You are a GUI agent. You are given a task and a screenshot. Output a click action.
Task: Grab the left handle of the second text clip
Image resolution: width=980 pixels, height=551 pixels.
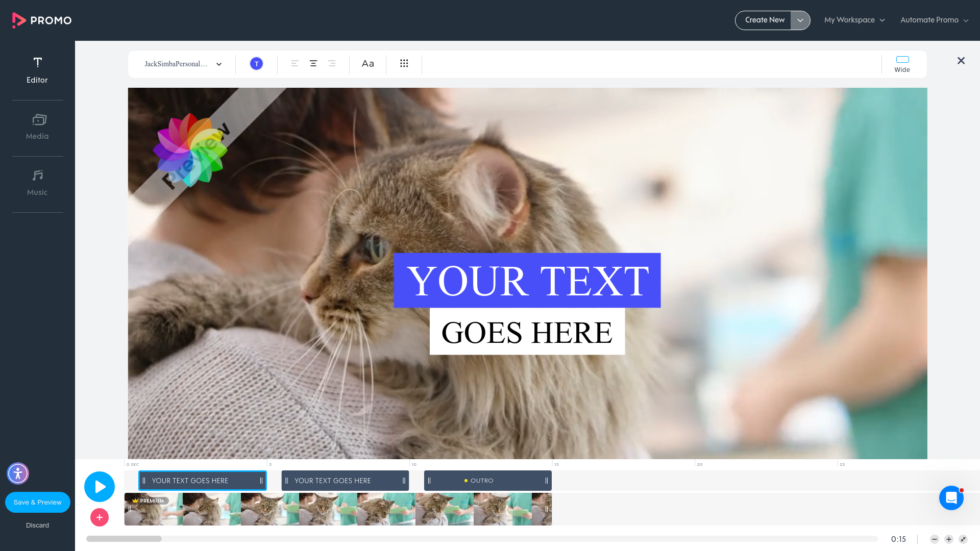tap(287, 481)
